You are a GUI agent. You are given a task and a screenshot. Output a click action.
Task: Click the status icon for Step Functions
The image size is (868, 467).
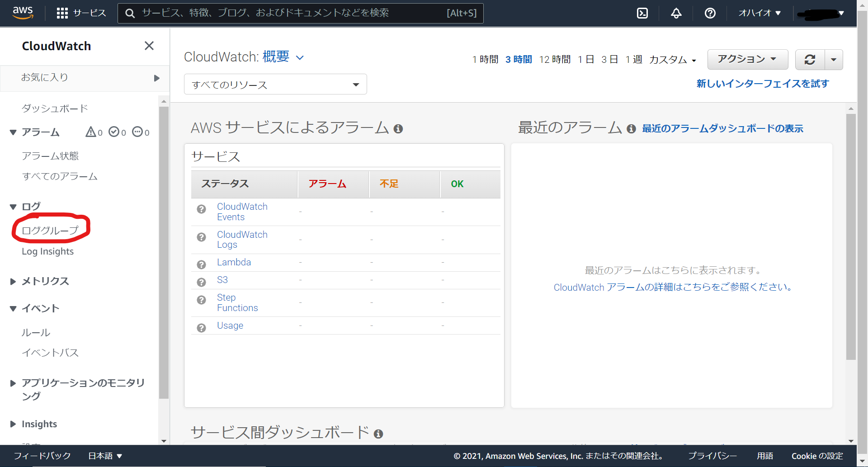tap(202, 300)
